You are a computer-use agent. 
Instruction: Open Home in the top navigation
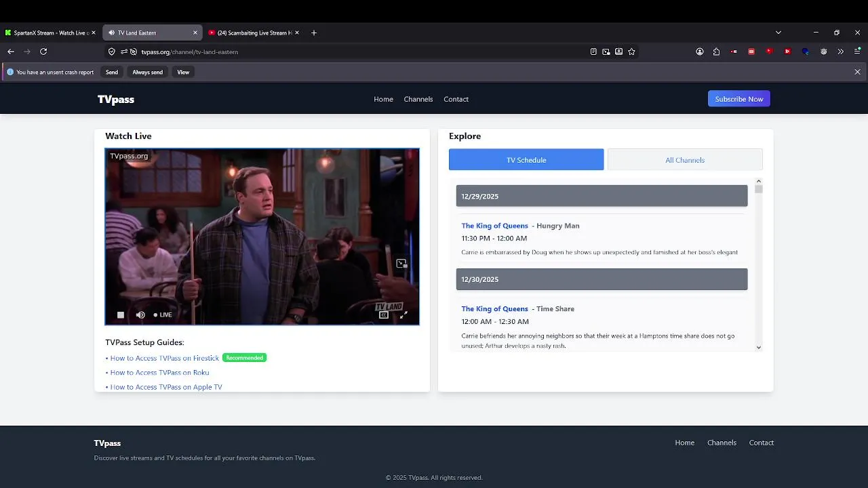click(x=383, y=99)
